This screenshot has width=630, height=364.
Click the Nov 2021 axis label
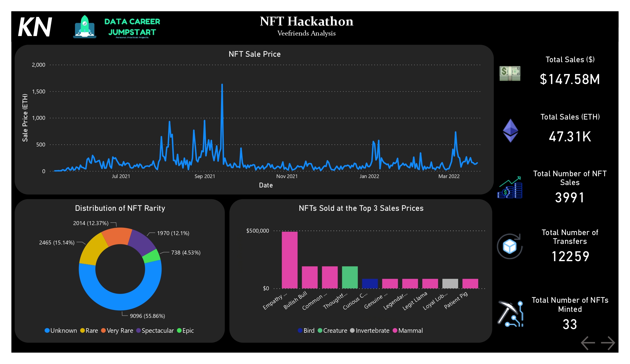pyautogui.click(x=287, y=177)
